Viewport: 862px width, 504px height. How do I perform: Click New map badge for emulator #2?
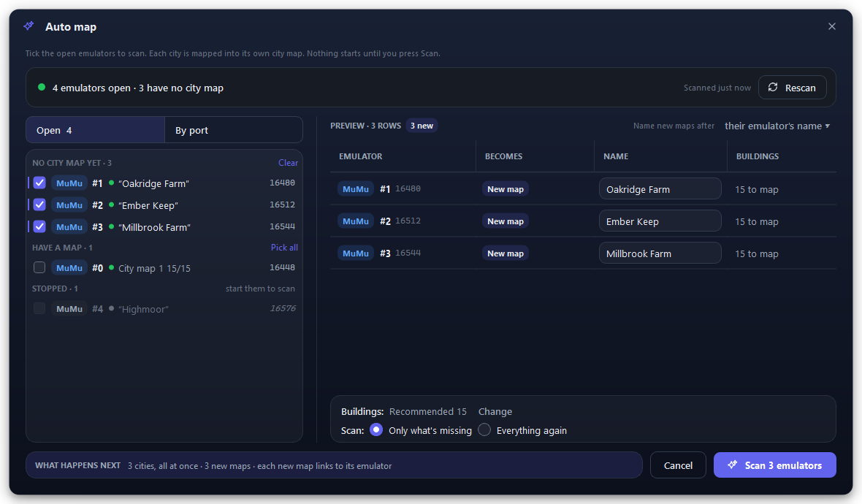[506, 221]
